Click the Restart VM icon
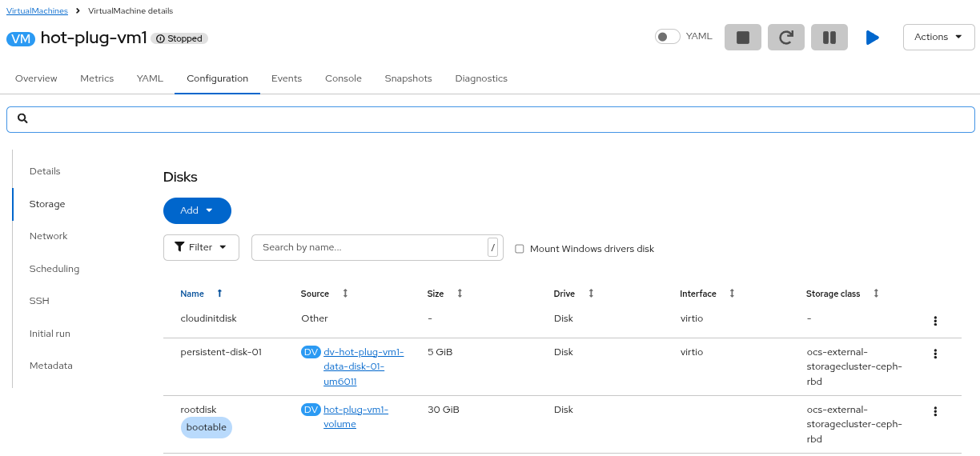 (x=785, y=38)
